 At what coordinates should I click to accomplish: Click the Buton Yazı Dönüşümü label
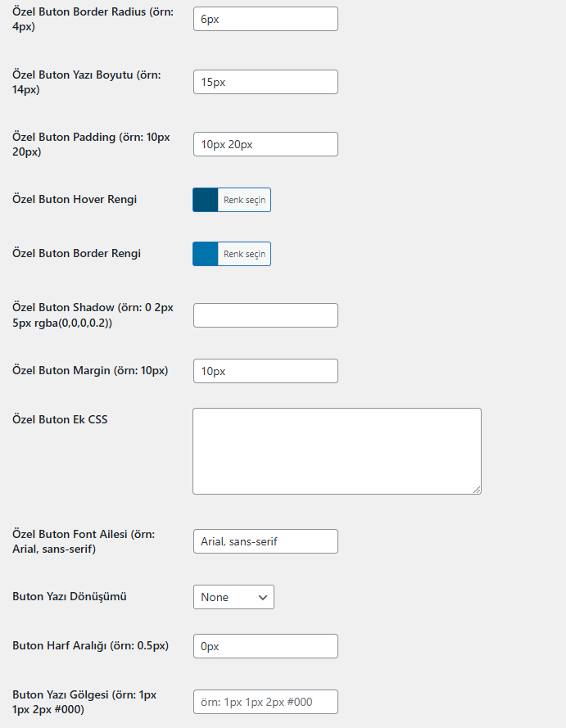click(70, 597)
